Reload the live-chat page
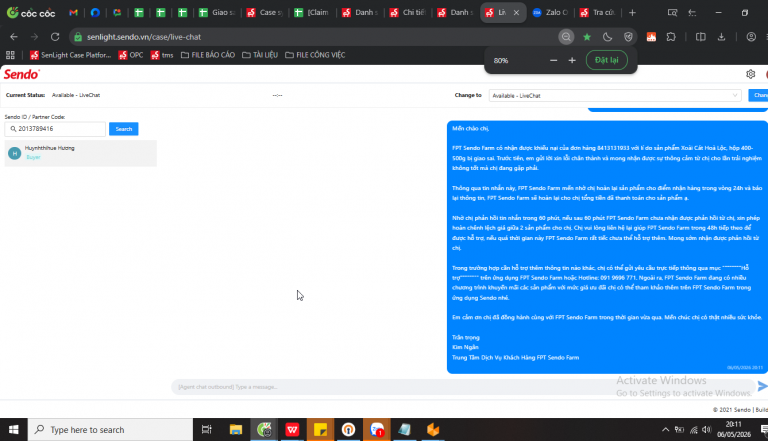This screenshot has width=768, height=441. coord(55,37)
